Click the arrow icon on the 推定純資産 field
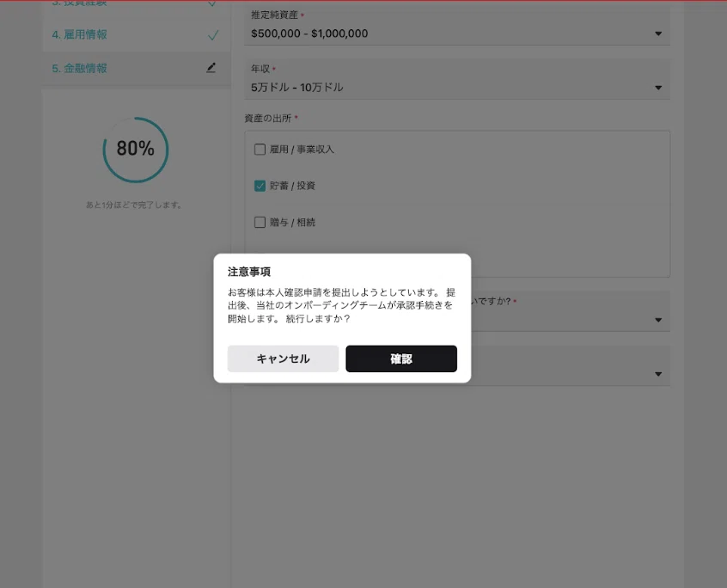 click(658, 34)
